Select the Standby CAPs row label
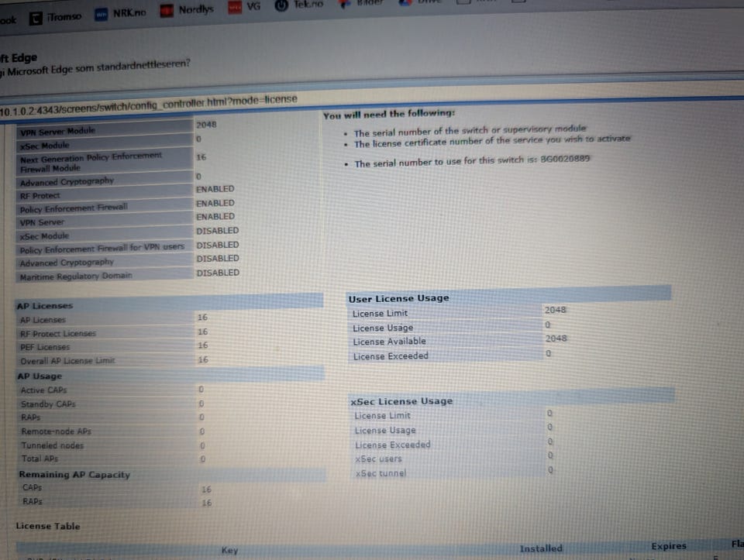Screen dimensions: 744x560 point(48,404)
